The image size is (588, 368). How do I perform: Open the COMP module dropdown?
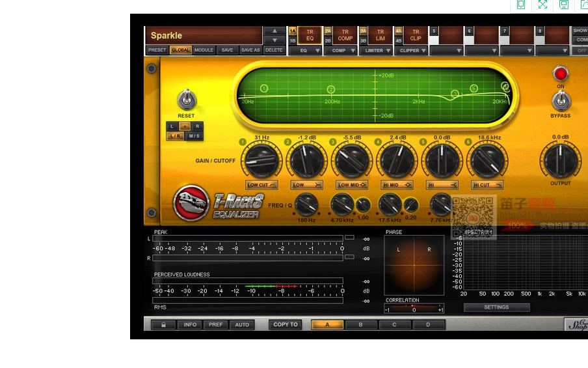(x=340, y=50)
